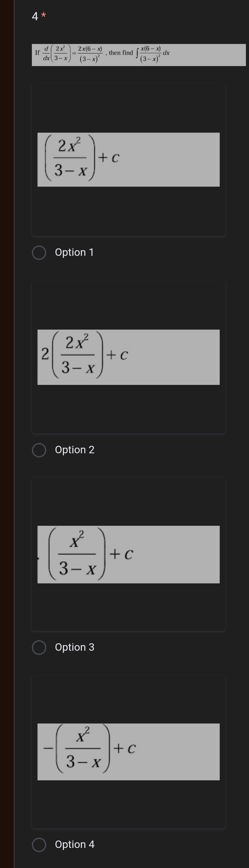
Task: Click the "Option 4" label text
Action: pyautogui.click(x=75, y=844)
